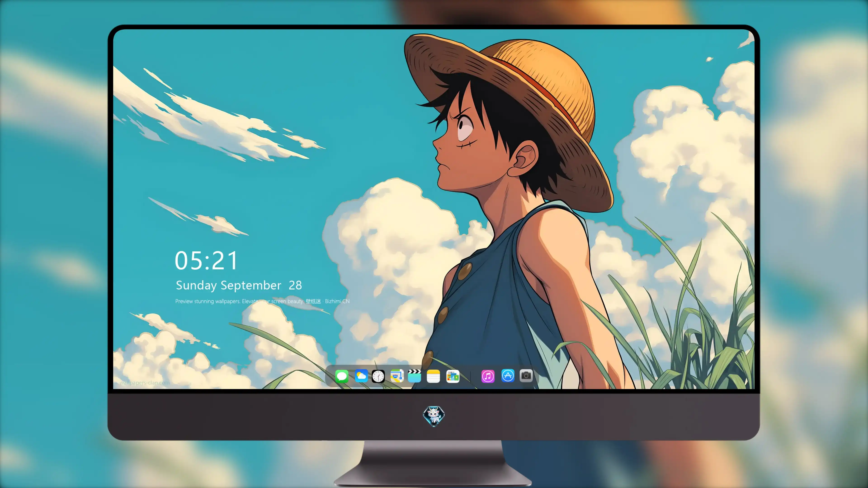
Task: Open the Maps app in dock
Action: coord(397,376)
